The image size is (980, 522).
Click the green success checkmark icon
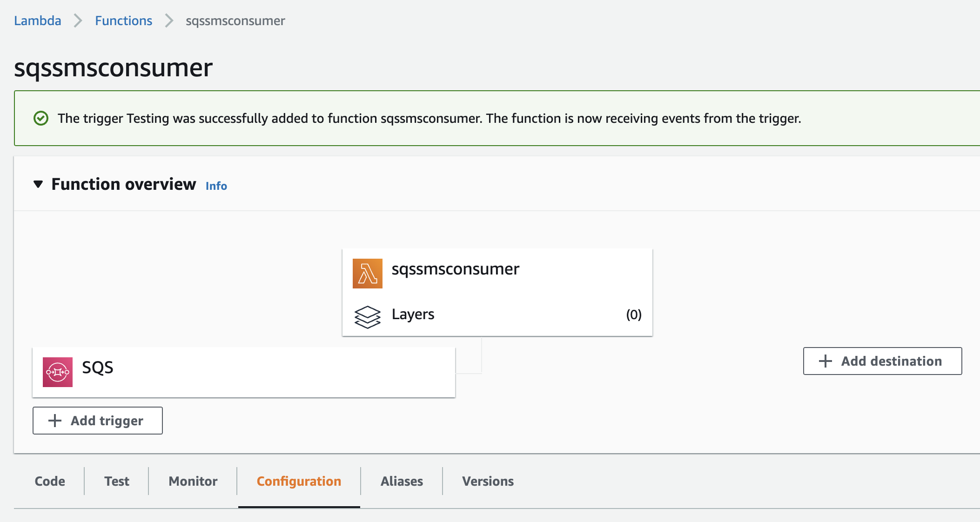click(x=41, y=118)
